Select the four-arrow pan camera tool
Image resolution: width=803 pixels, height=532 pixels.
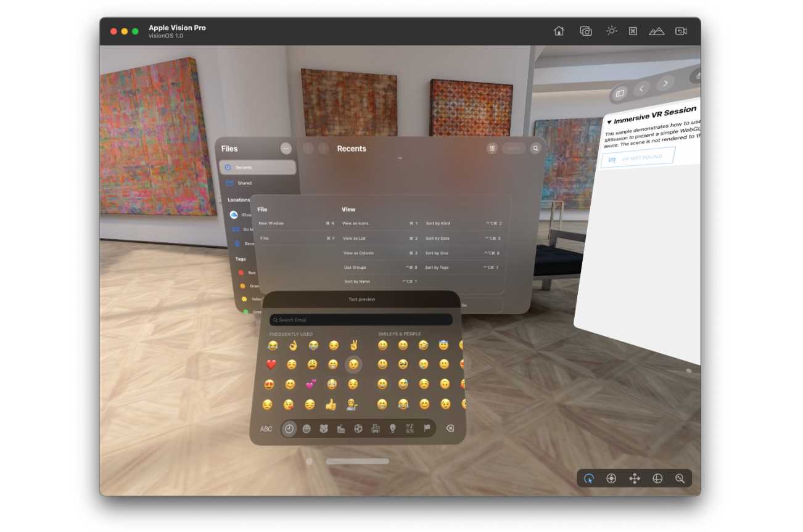(x=634, y=478)
